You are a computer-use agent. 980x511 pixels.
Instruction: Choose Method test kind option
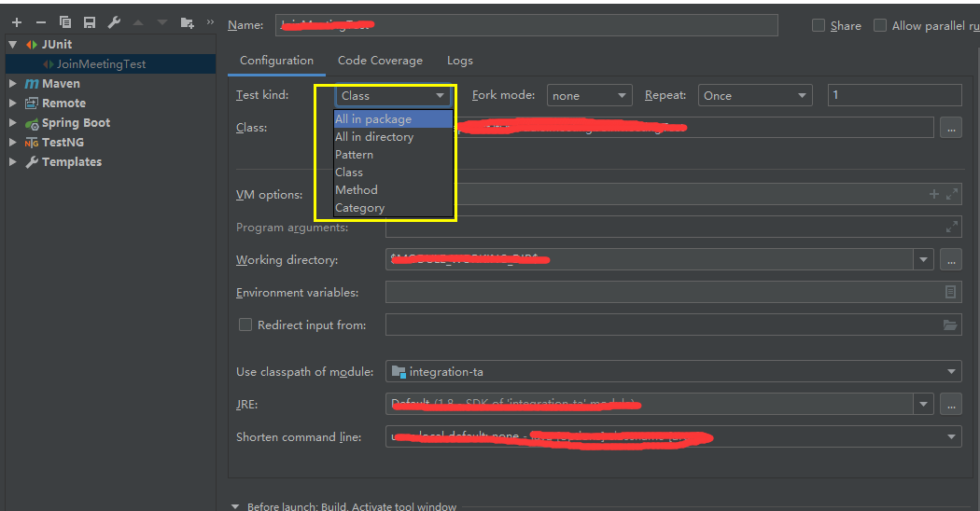(393, 190)
